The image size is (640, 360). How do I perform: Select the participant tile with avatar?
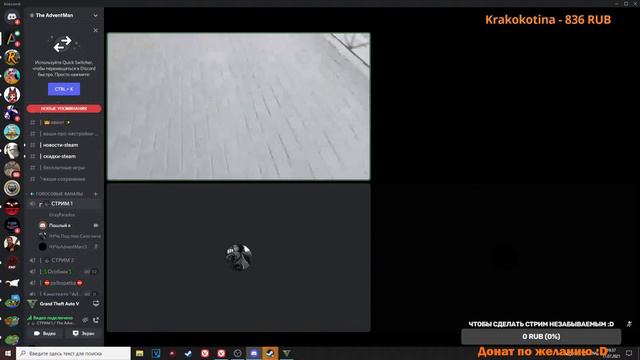(x=239, y=258)
